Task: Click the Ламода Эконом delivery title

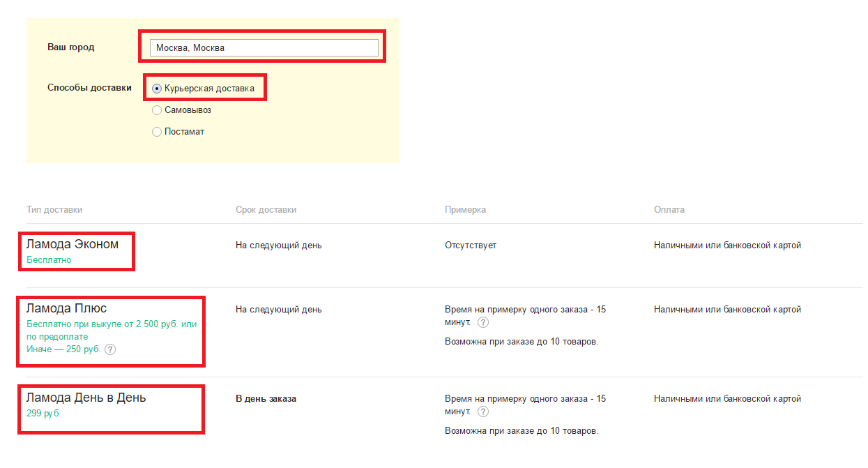Action: [x=73, y=244]
